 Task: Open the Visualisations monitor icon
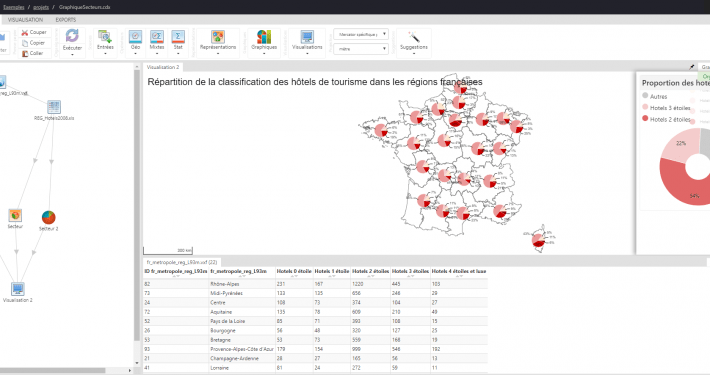click(307, 36)
